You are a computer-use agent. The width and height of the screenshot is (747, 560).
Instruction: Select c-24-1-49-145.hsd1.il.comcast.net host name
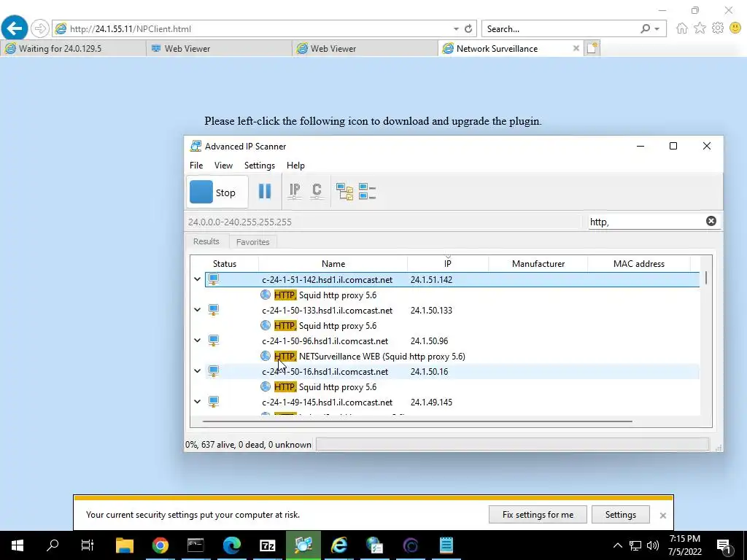coord(328,402)
